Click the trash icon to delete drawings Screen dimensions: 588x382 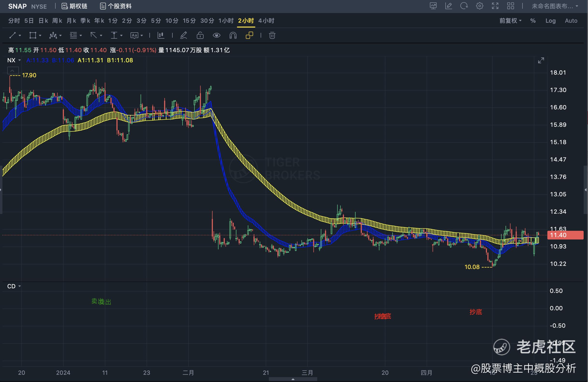click(272, 35)
